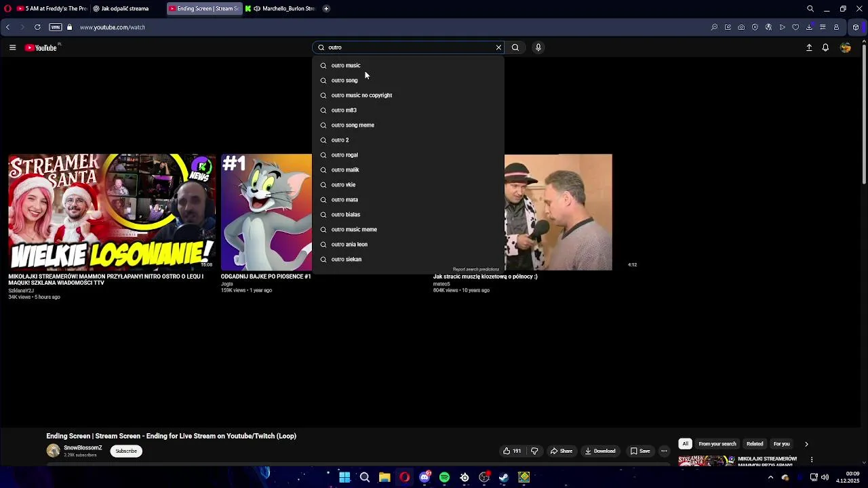Choose the 'outro mata' suggestion

point(408,199)
